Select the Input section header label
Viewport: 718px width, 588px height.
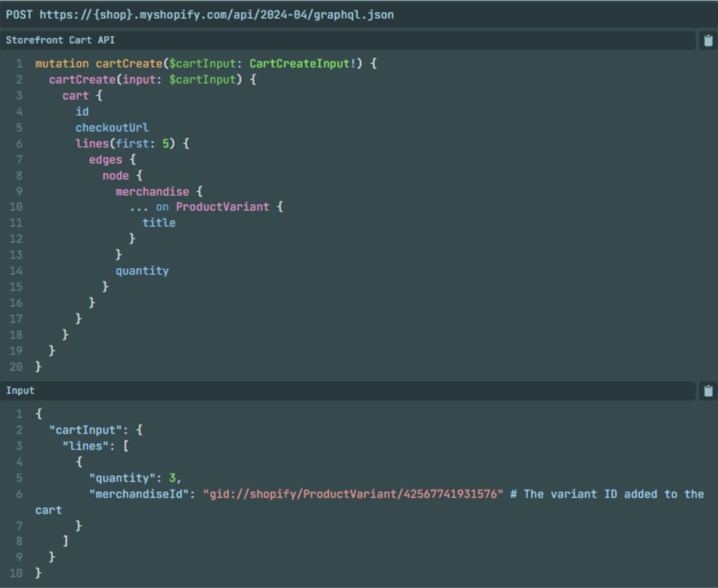click(x=20, y=391)
